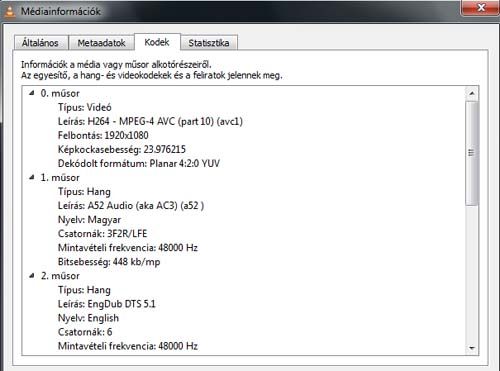Image resolution: width=500 pixels, height=371 pixels.
Task: Select the Leírás: H264 - MPEG-4 AVC row
Action: [150, 121]
